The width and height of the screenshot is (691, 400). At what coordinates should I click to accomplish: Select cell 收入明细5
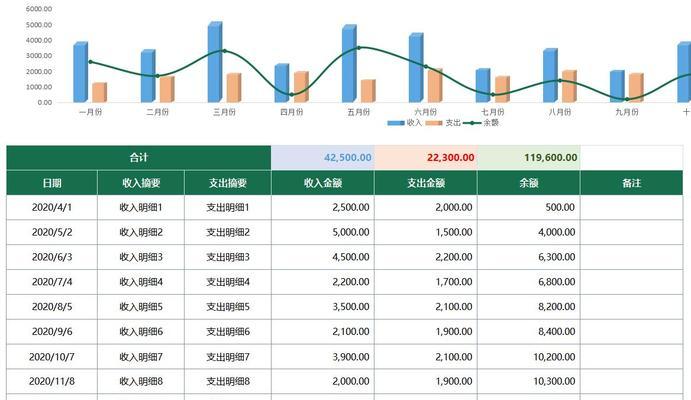(x=141, y=307)
